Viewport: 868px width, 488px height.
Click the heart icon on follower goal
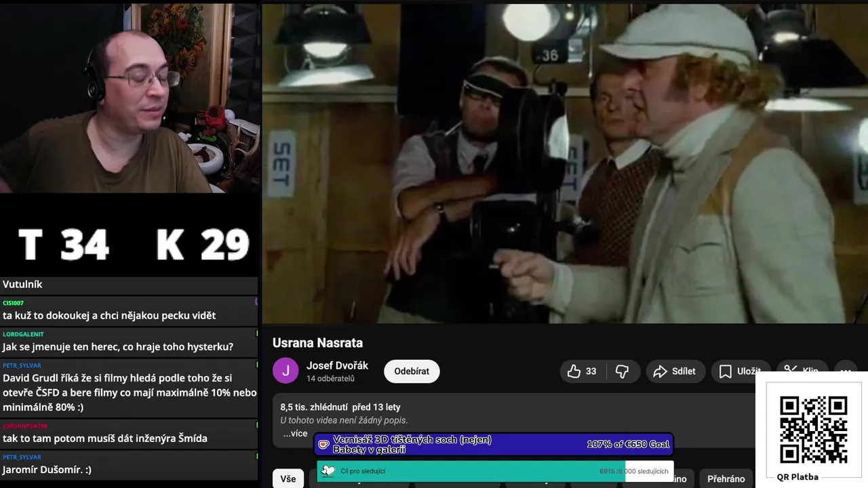(328, 471)
